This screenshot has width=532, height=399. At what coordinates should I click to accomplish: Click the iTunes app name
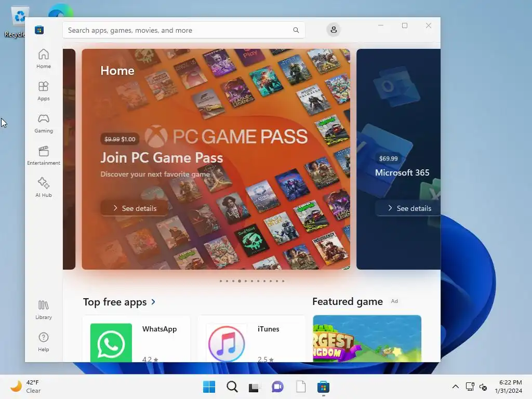(x=269, y=329)
